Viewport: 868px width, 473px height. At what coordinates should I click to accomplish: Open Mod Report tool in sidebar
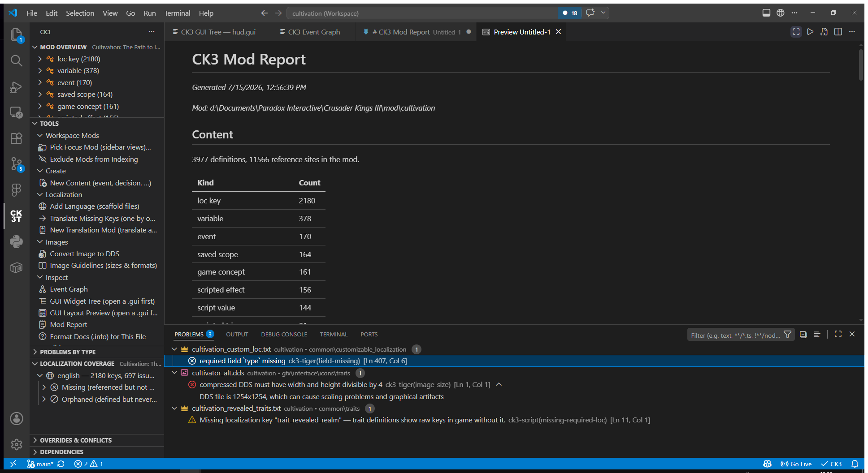click(x=69, y=325)
